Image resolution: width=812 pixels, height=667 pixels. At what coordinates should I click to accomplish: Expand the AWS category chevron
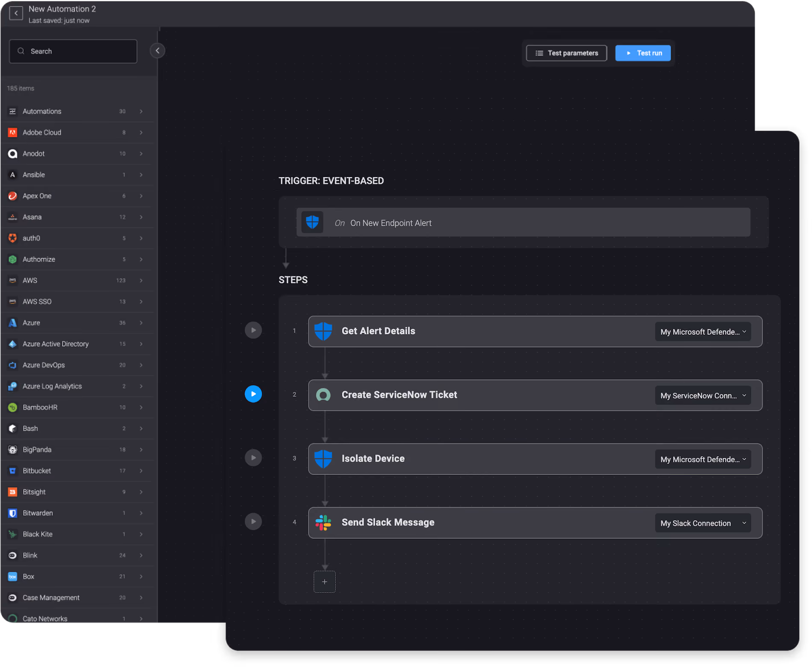coord(141,280)
